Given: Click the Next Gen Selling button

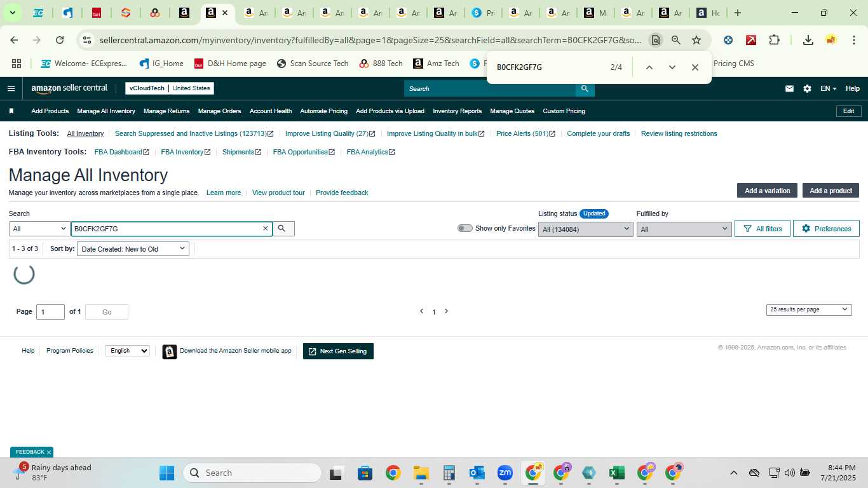Looking at the screenshot, I should [x=338, y=351].
